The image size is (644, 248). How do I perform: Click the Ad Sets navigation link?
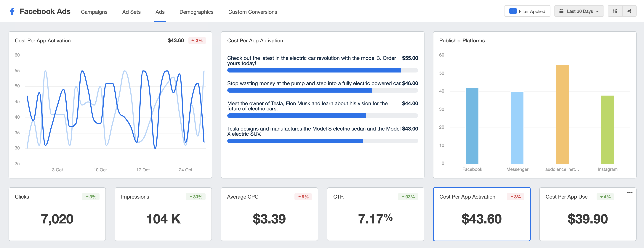132,12
